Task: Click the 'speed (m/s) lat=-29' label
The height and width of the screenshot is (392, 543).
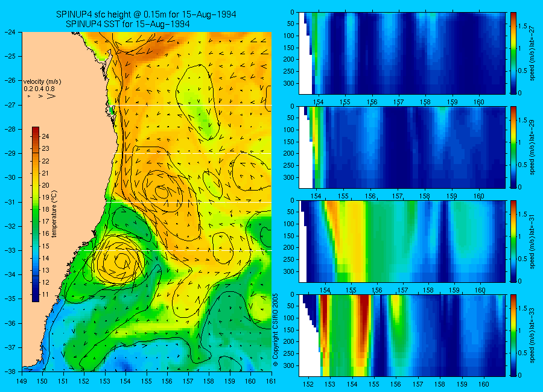Action: tap(533, 148)
